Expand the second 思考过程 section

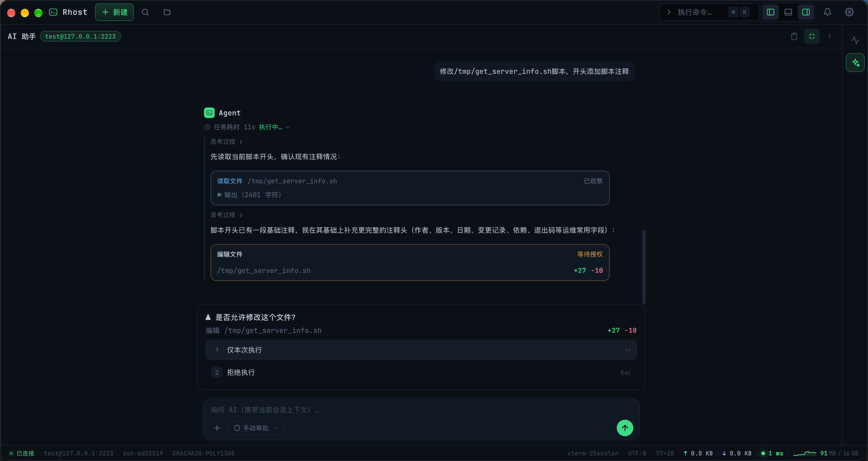pyautogui.click(x=226, y=215)
